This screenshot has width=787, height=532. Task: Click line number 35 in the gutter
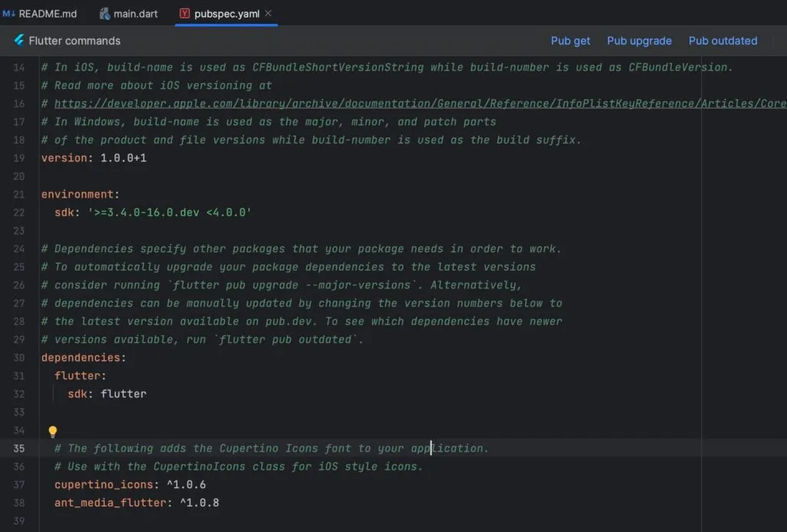coord(18,448)
